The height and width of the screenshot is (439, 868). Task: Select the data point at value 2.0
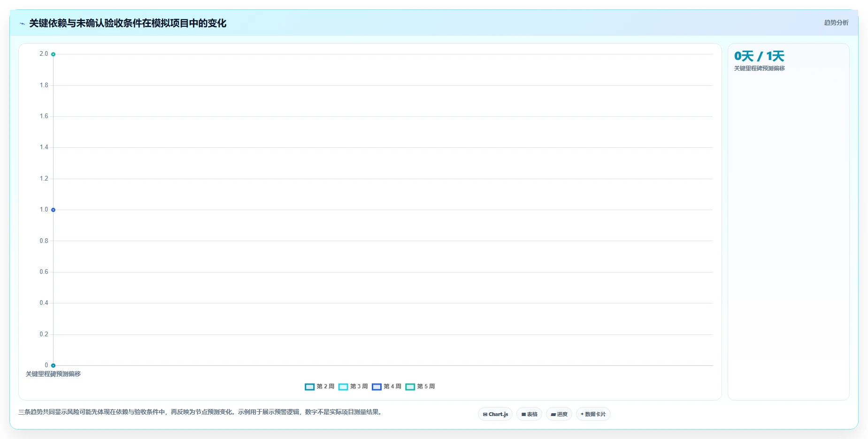(x=53, y=54)
